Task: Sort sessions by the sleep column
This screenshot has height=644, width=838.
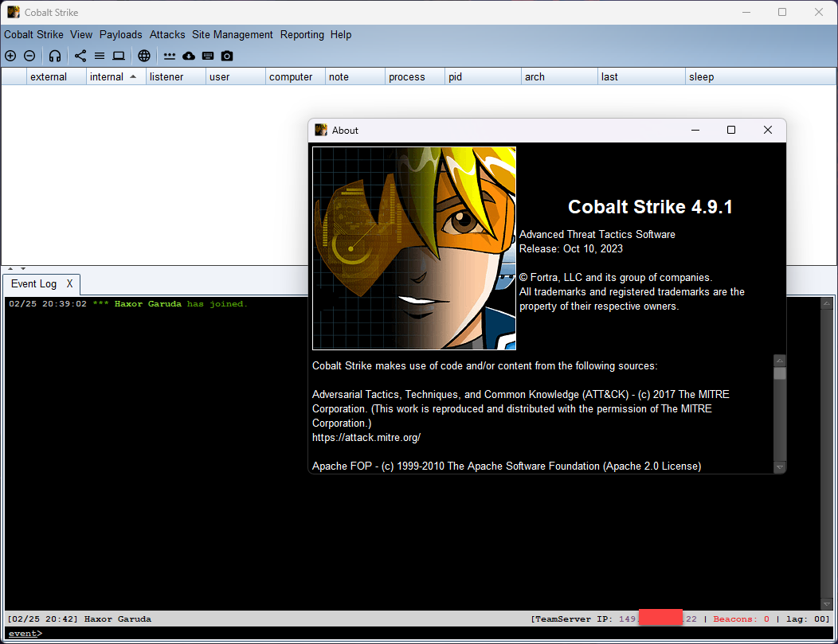Action: 761,77
